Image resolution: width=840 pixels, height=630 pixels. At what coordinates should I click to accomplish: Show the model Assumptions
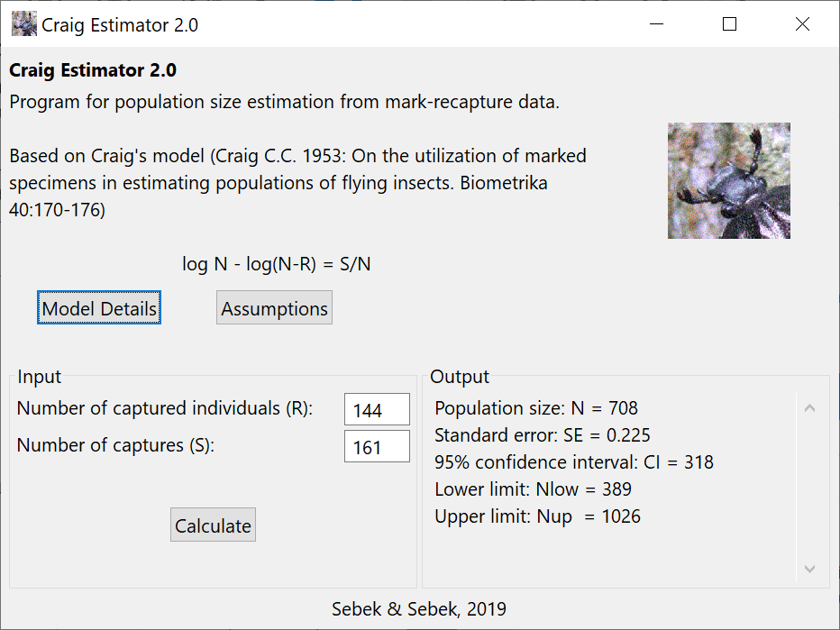pyautogui.click(x=274, y=308)
